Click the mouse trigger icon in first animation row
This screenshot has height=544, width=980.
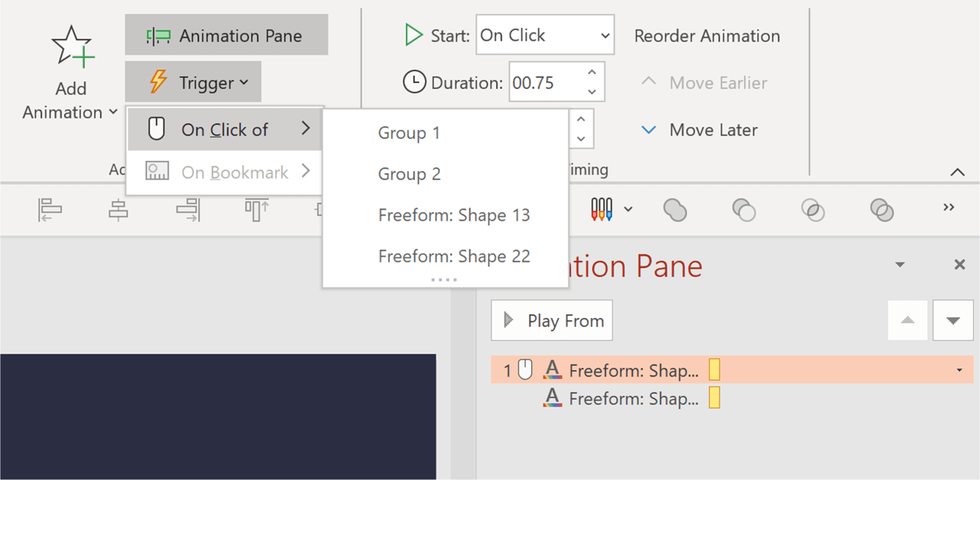click(525, 370)
